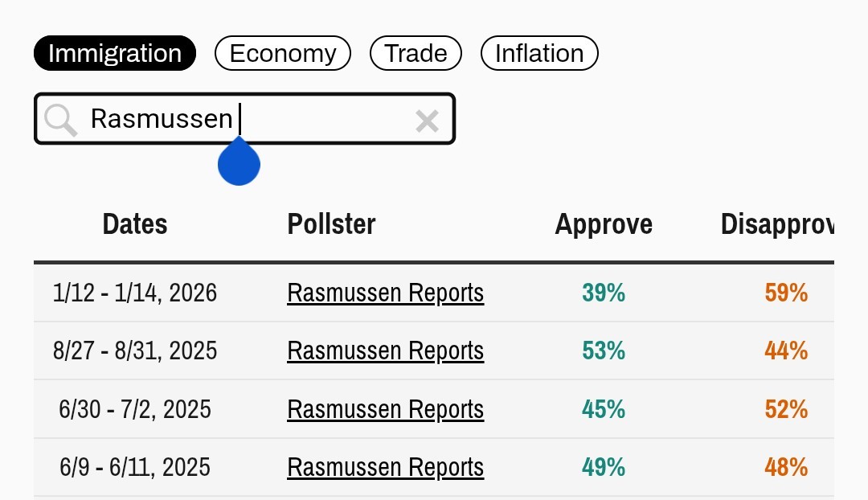Focus the pollster search input field
868x500 pixels.
321,120
